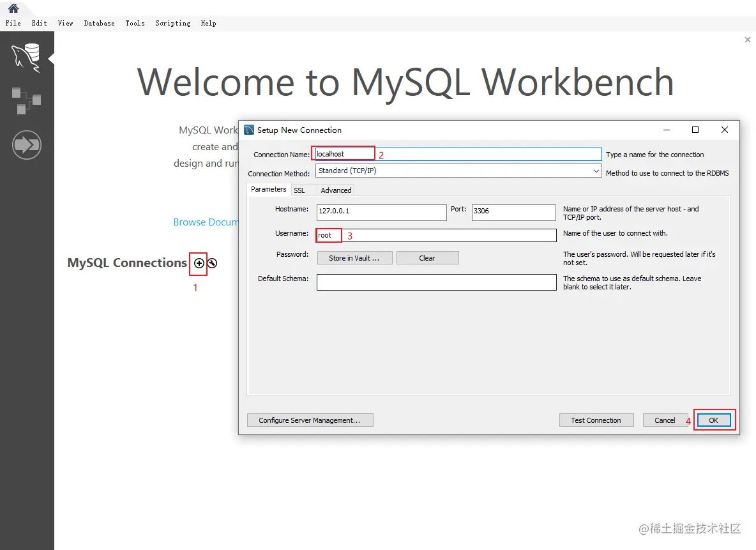The width and height of the screenshot is (756, 550).
Task: Click the Connection Name field
Action: (458, 155)
